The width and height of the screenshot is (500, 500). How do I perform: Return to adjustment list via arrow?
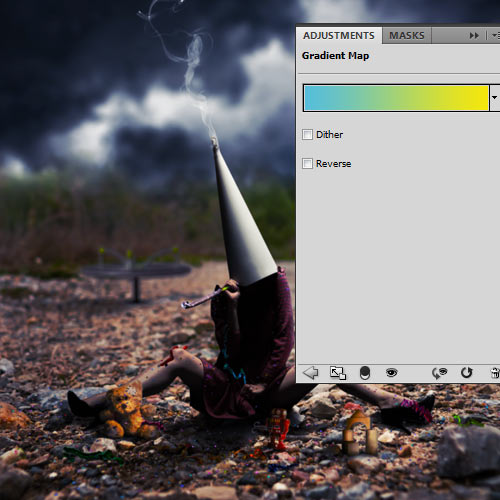pos(311,373)
